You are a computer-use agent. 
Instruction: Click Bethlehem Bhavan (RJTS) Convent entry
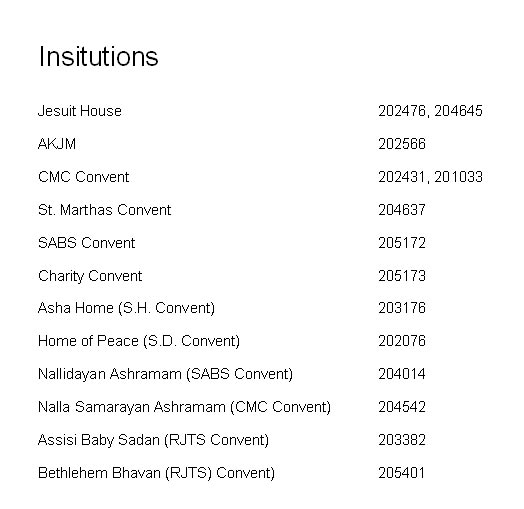coord(156,473)
